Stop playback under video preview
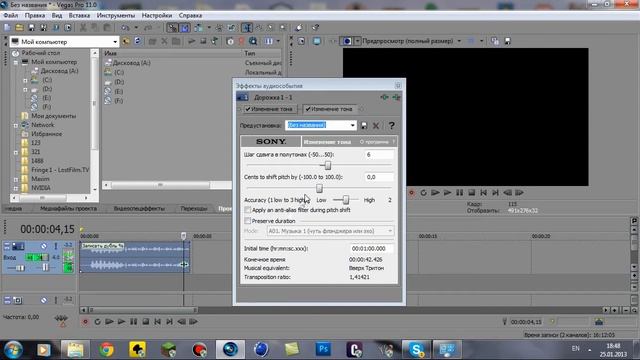The image size is (640, 360). (x=471, y=193)
